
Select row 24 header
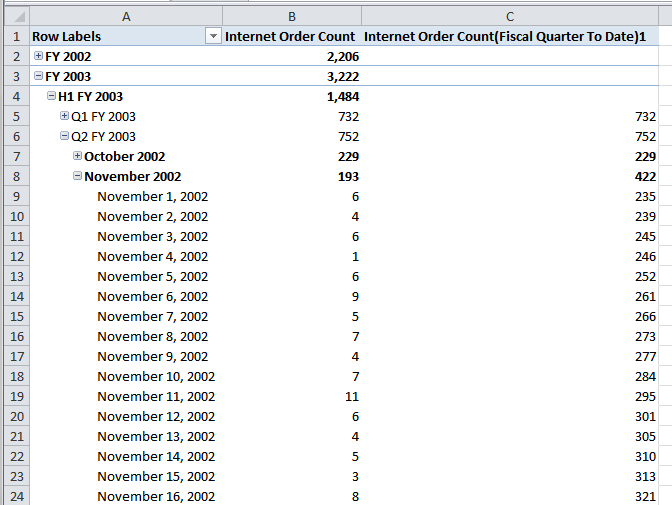[x=14, y=496]
